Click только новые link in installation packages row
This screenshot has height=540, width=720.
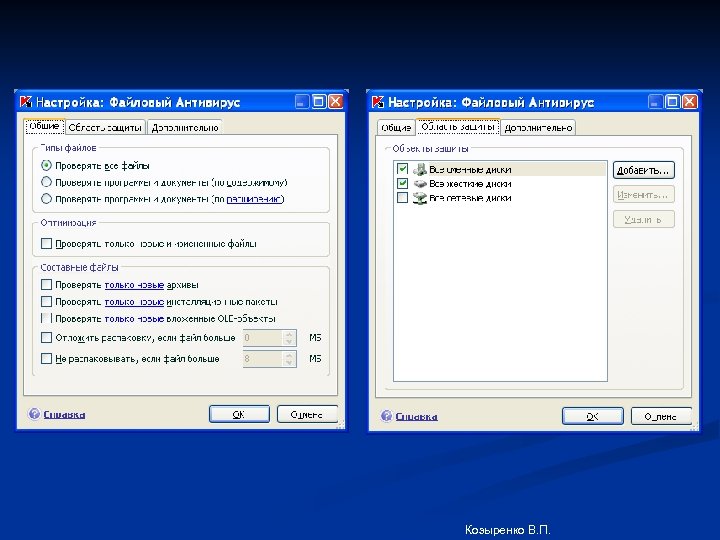click(x=134, y=302)
